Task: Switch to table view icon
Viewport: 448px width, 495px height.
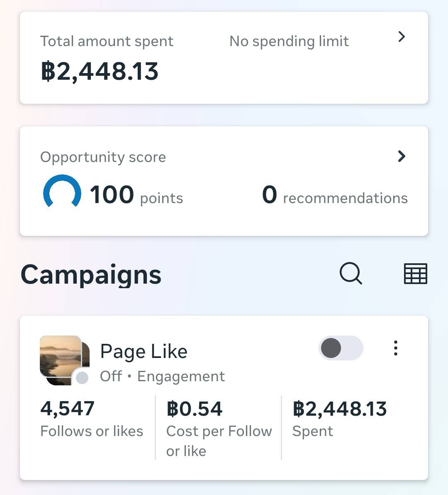Action: tap(415, 274)
